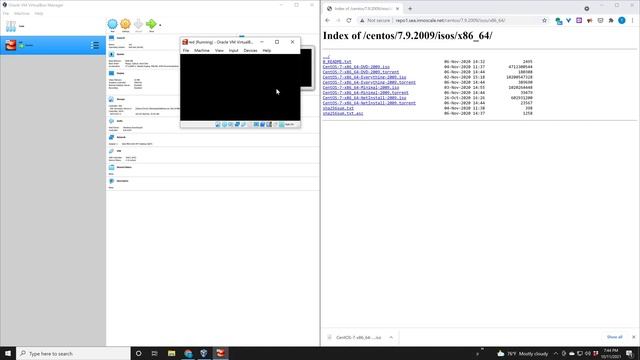Click CentOS-7-x86_64-Minimal-2009.torrent link
Image resolution: width=640 pixels, height=360 pixels.
coord(365,93)
